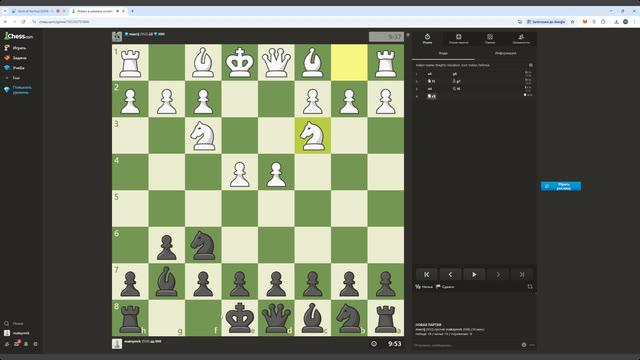The height and width of the screenshot is (360, 640).
Task: Expand the Ещё item in the sidebar
Action: tap(13, 78)
